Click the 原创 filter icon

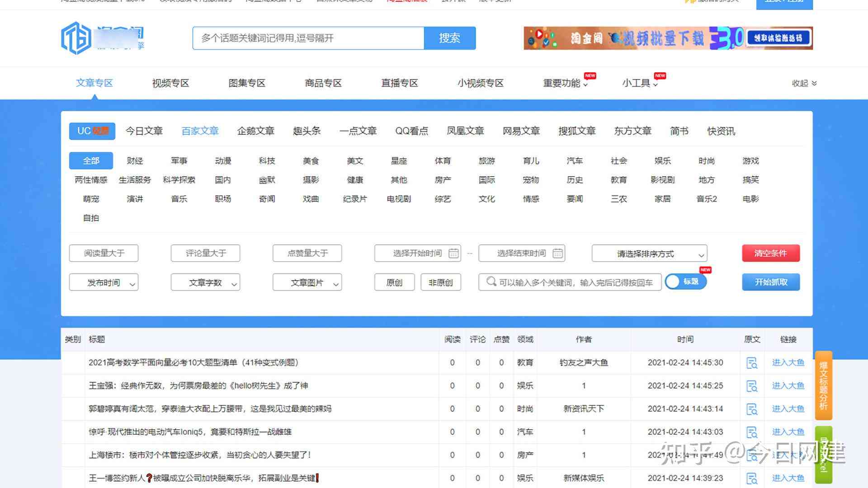click(x=392, y=282)
